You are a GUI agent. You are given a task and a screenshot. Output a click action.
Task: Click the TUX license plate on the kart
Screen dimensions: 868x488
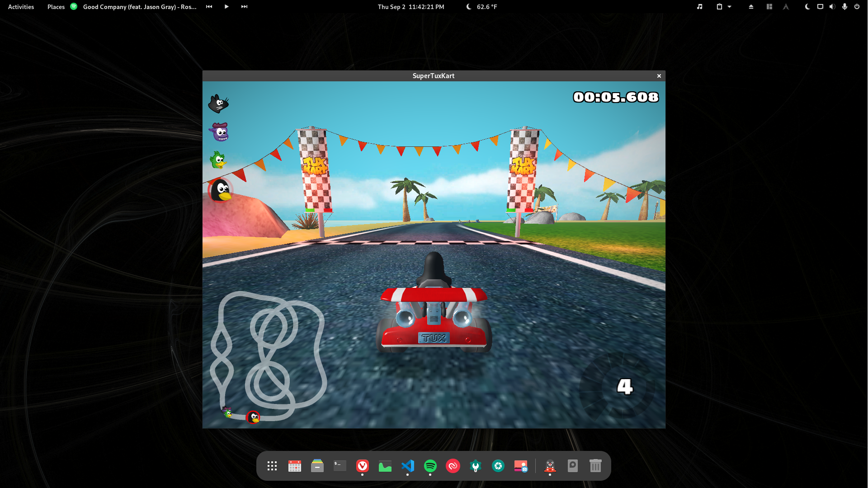[434, 338]
